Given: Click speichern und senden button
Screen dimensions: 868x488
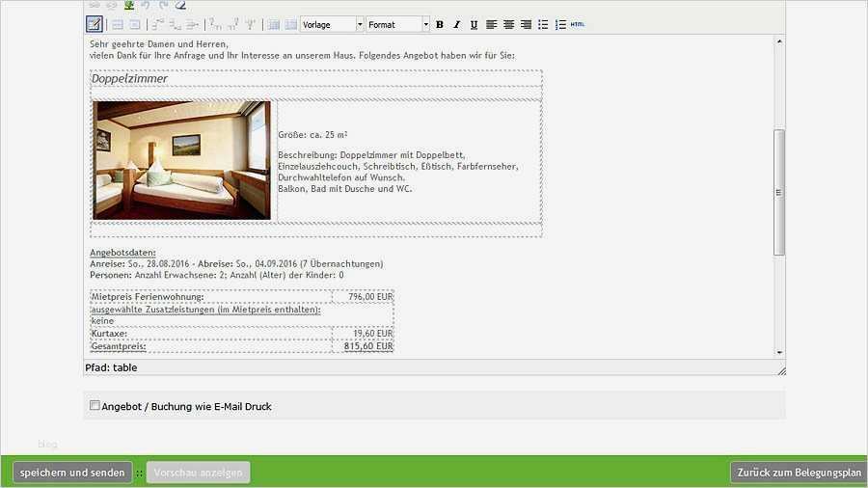Looking at the screenshot, I should 72,473.
